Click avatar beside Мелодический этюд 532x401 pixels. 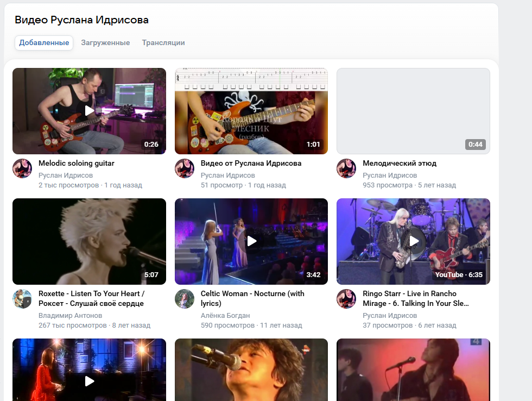346,168
